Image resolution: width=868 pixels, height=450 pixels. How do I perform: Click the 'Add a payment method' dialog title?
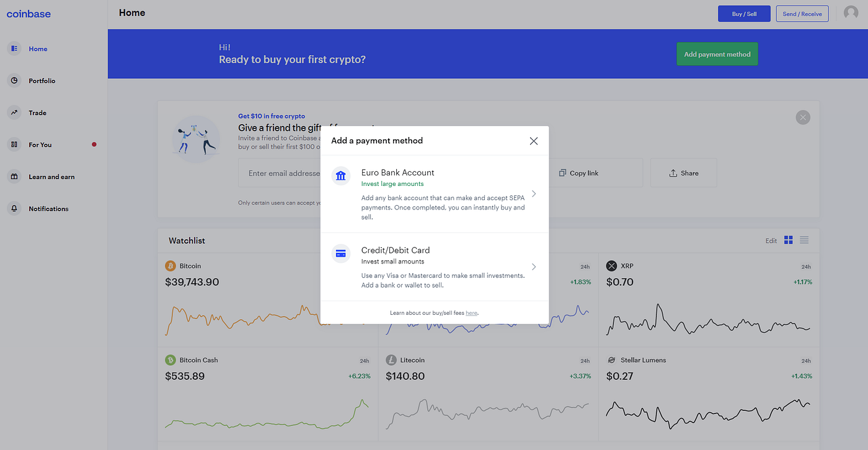pos(377,141)
